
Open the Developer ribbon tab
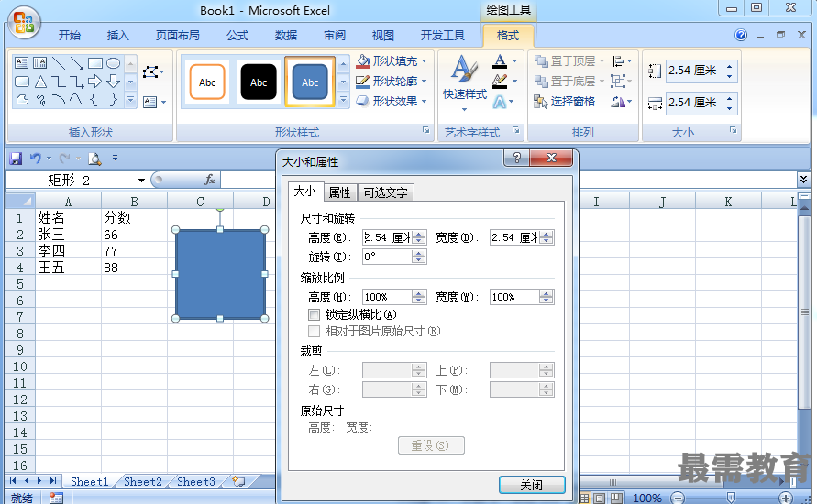[443, 36]
